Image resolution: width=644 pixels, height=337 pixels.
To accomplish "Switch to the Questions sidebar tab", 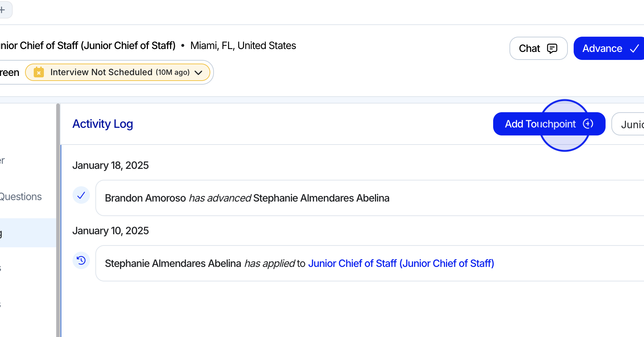I will pos(21,196).
